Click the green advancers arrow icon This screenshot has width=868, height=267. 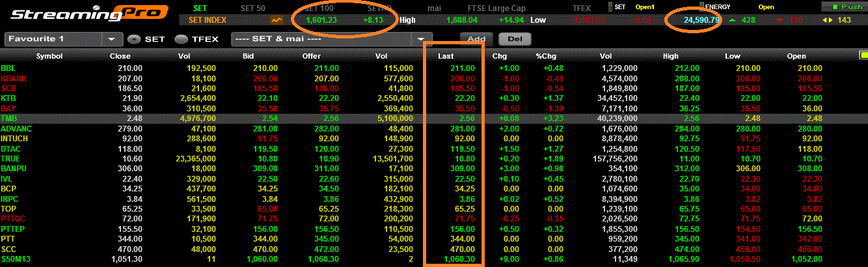coord(733,21)
